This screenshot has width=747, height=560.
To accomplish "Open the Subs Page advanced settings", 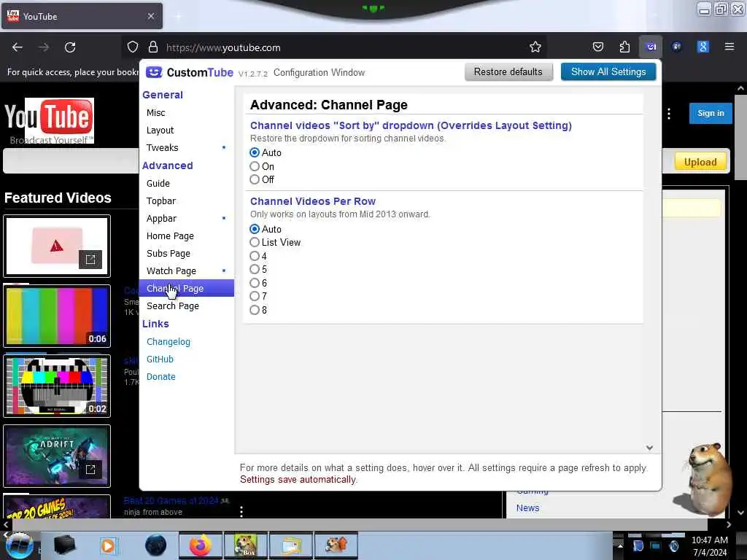I will tap(187, 254).
